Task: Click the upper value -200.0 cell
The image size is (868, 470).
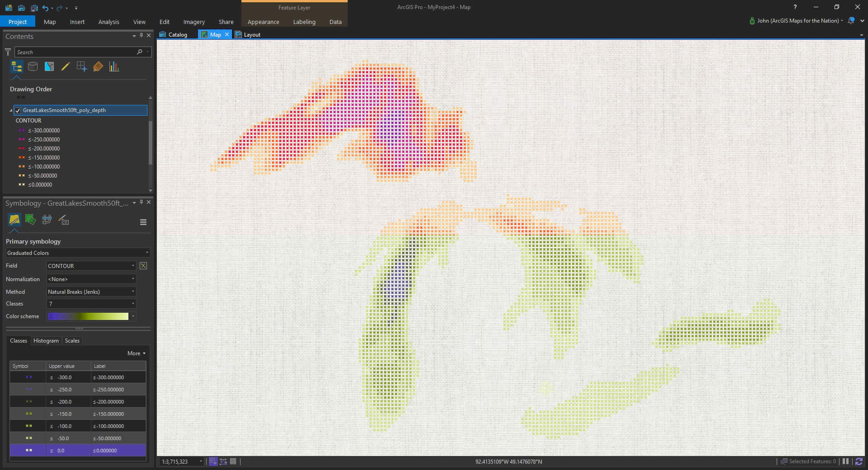Action: coord(68,402)
